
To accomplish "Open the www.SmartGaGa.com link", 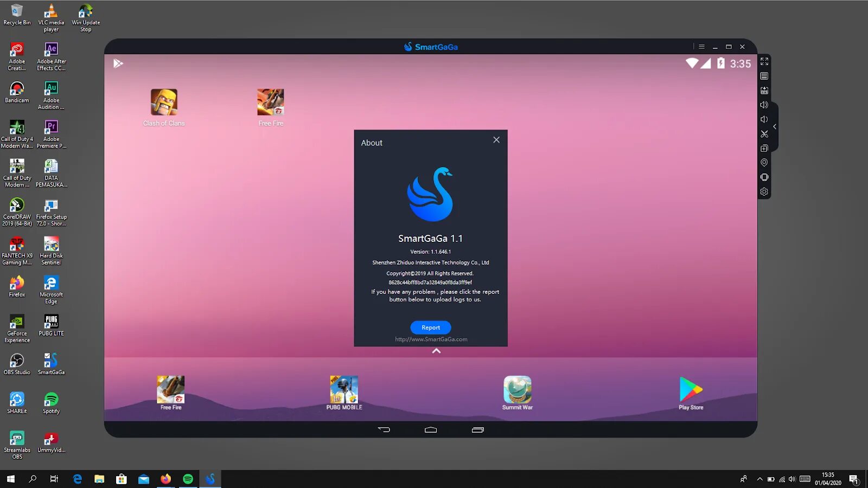I will 431,339.
